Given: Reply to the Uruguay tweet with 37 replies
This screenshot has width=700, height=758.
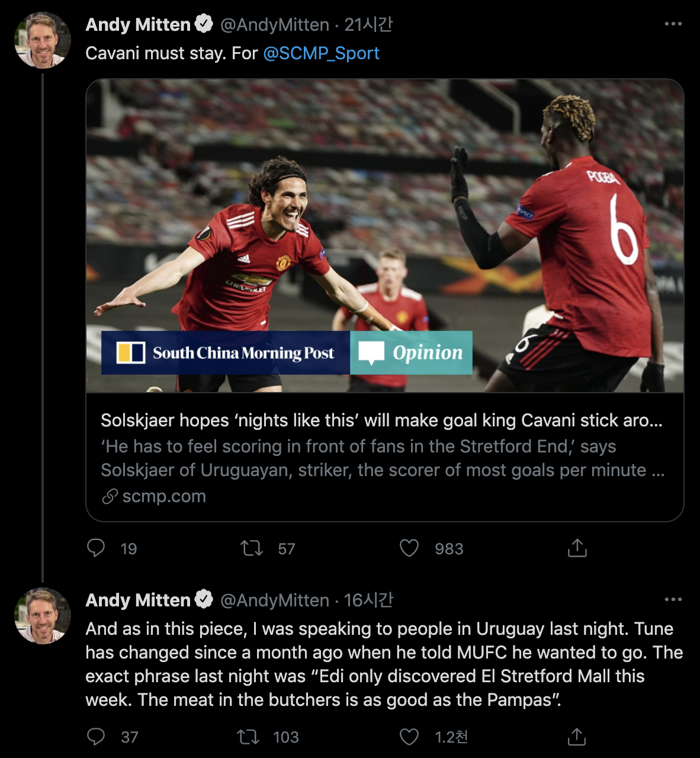Looking at the screenshot, I should click(x=96, y=737).
